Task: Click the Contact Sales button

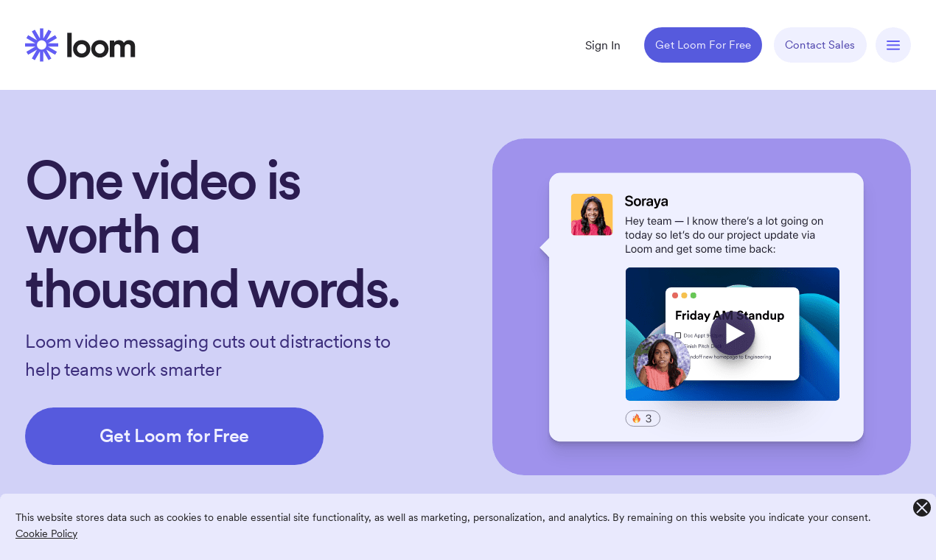Action: point(820,45)
